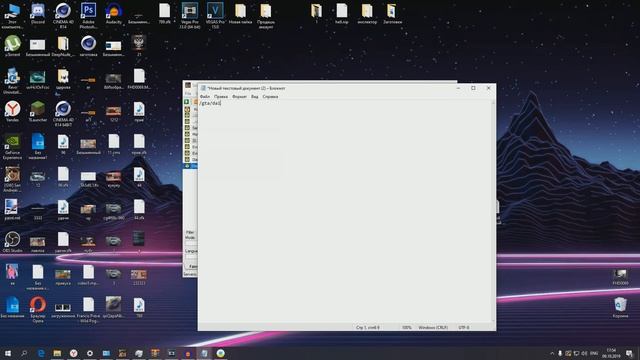
Task: Open the Action Center notifications icon
Action: point(629,353)
